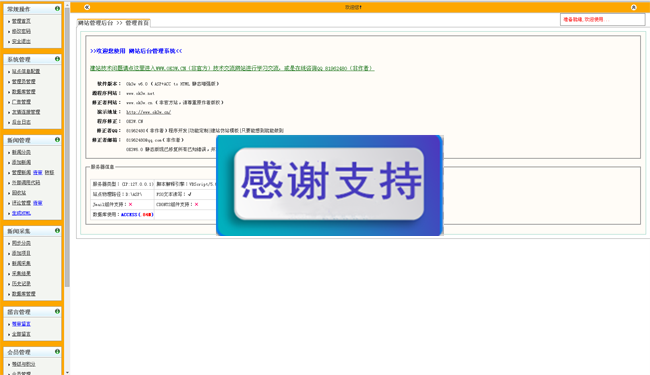Image resolution: width=650 pixels, height=375 pixels.
Task: Open 全部留言
Action: click(21, 334)
